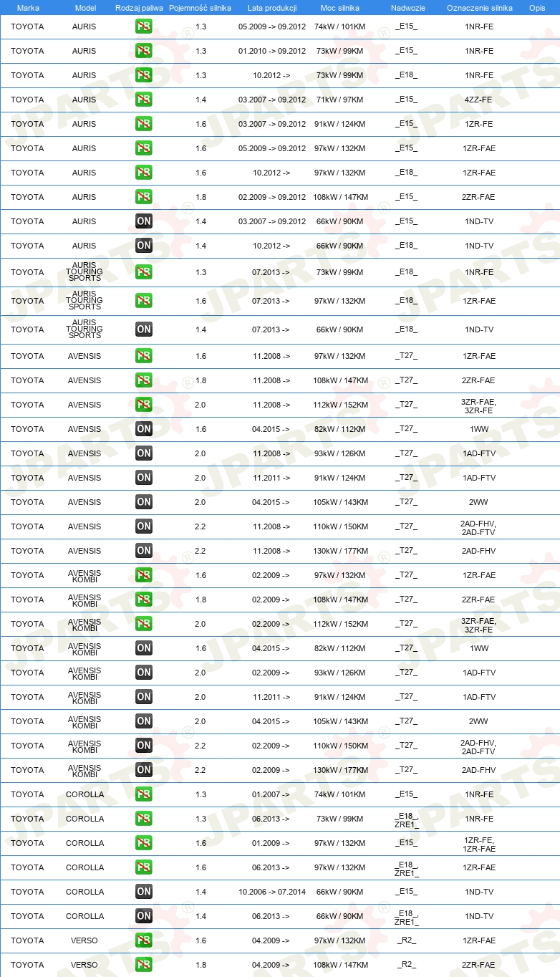Select the VERSO model cell in the 1.6 row
Image resolution: width=560 pixels, height=977 pixels.
[85, 940]
